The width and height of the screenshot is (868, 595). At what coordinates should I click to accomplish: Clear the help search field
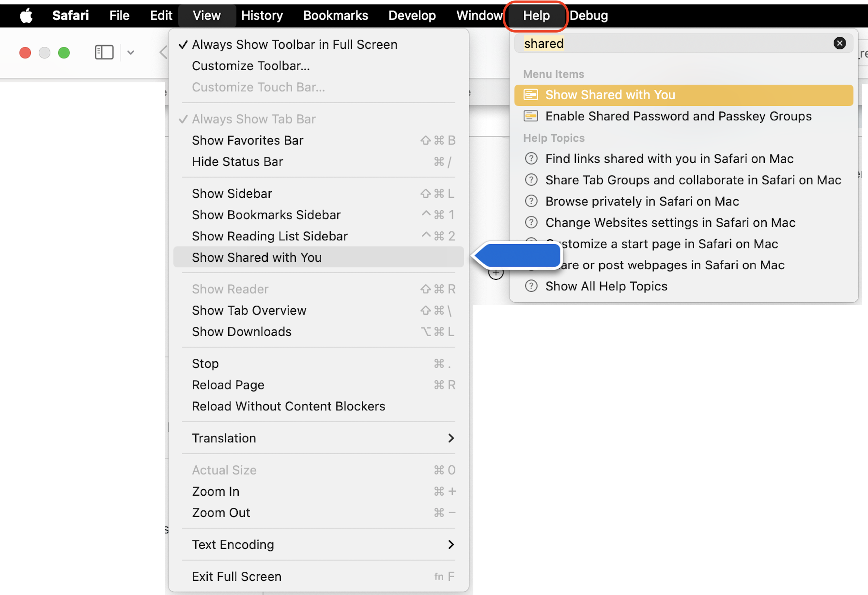[x=839, y=43]
